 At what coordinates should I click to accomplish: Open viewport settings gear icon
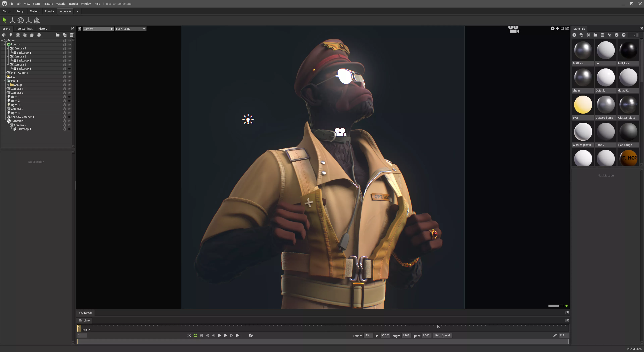[x=552, y=28]
